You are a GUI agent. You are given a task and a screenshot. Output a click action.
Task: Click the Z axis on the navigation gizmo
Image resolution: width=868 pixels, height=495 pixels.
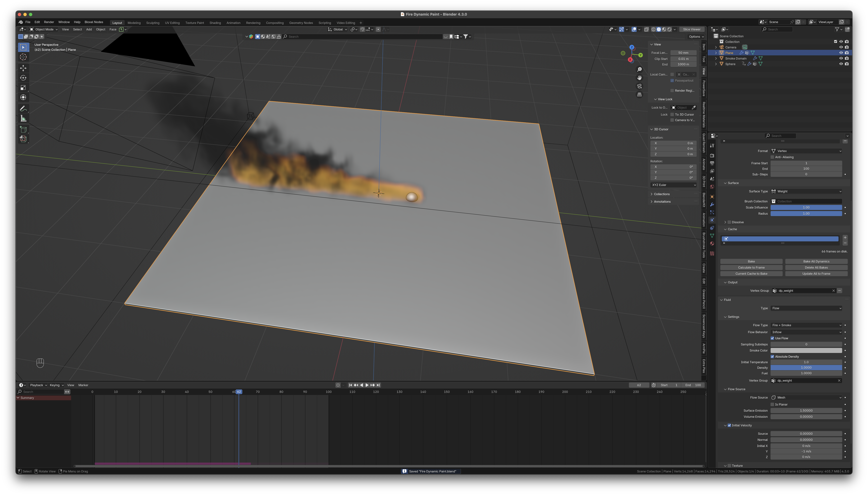tap(632, 48)
